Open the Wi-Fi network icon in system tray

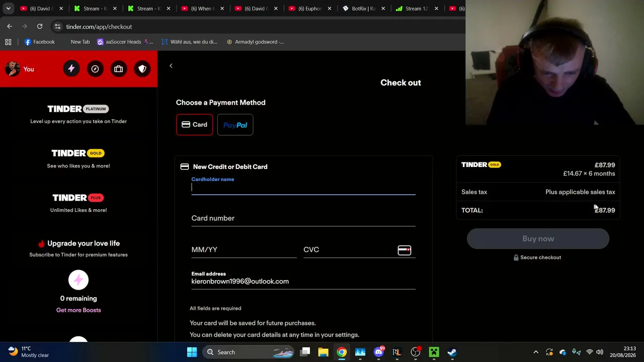click(589, 352)
